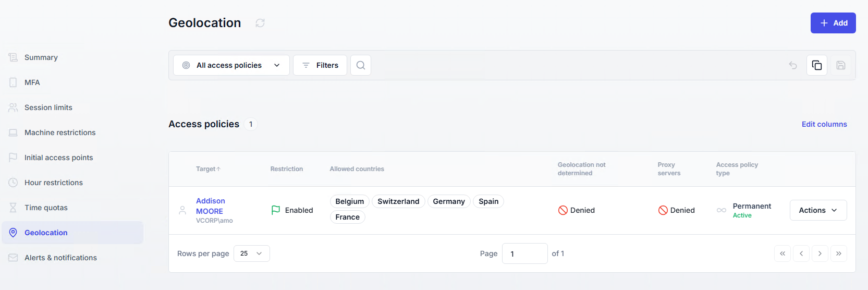The image size is (868, 290).
Task: Click the Page number input field
Action: [x=524, y=253]
